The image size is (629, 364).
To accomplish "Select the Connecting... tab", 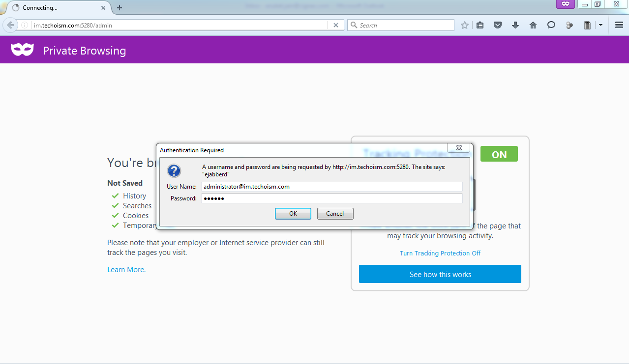I will coord(58,8).
